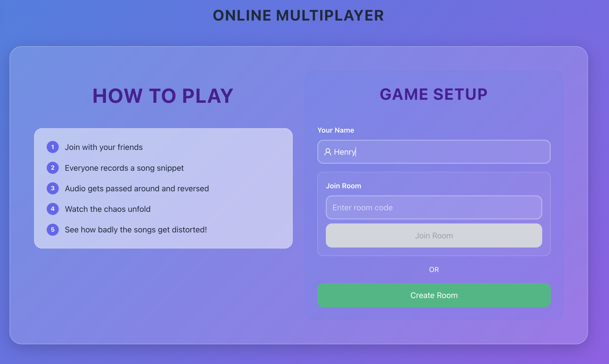The image size is (609, 364).
Task: Click 'Watch the chaos unfold' step text
Action: click(x=108, y=209)
